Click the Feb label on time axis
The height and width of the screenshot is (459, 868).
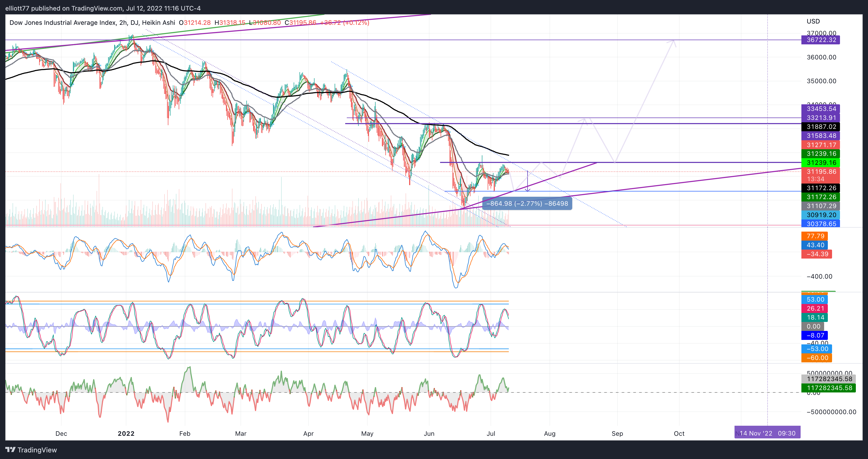(185, 433)
